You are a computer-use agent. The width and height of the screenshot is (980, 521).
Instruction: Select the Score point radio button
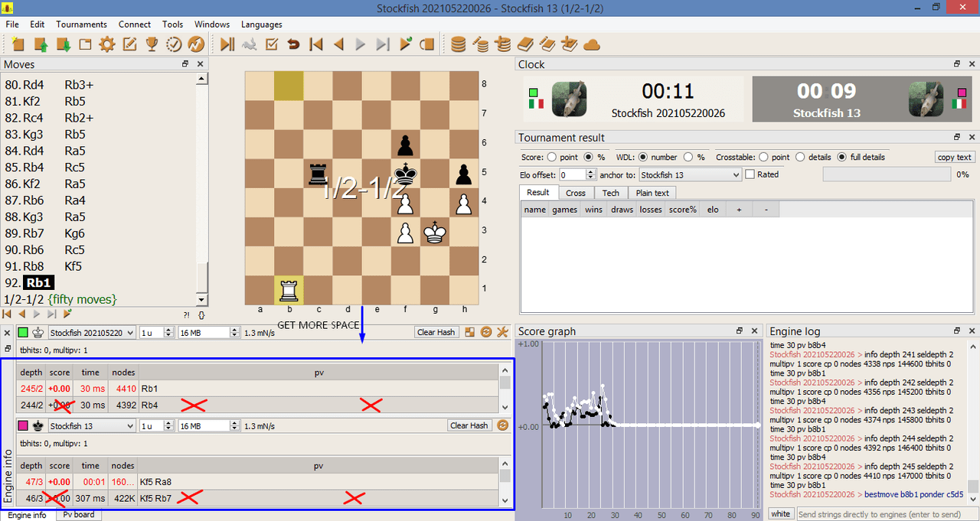coord(552,157)
